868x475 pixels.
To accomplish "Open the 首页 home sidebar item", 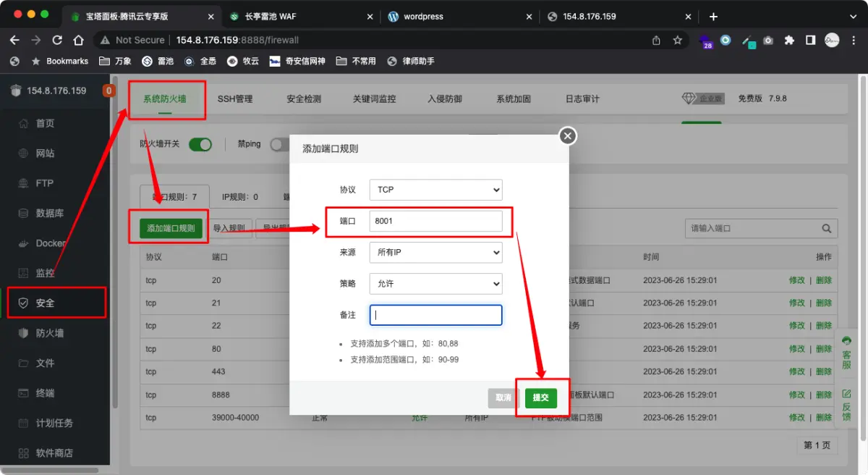I will coord(45,123).
